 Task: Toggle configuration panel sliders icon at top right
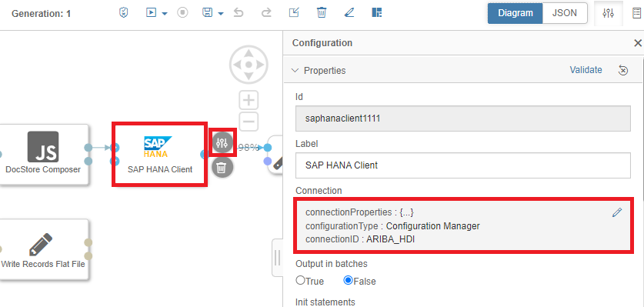[x=609, y=13]
